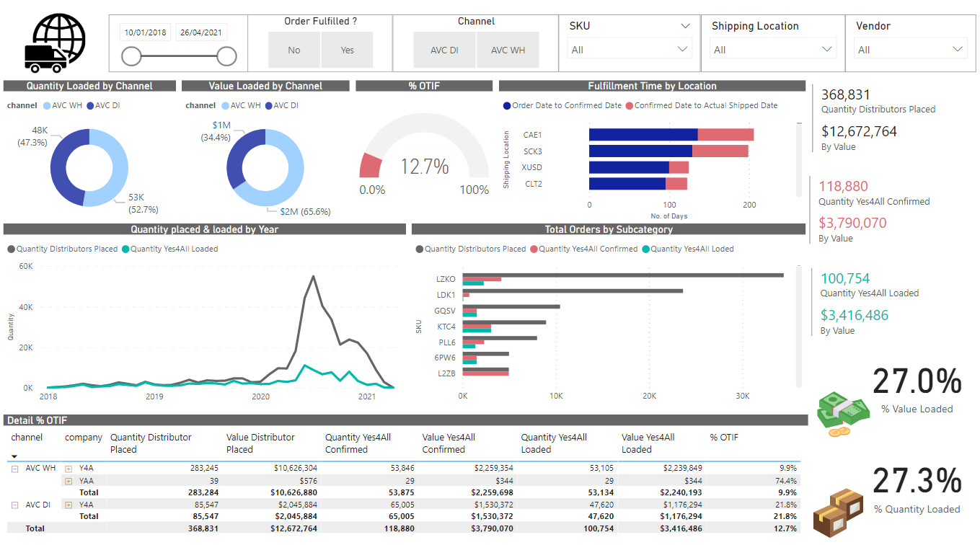Screen dimensions: 980x545
Task: Collapse the AVC WH row in table
Action: click(14, 469)
